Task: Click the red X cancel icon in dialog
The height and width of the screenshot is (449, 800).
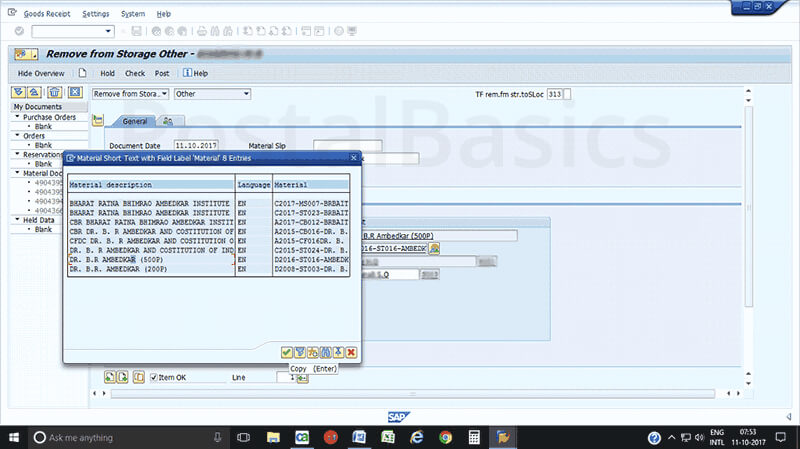Action: point(351,353)
